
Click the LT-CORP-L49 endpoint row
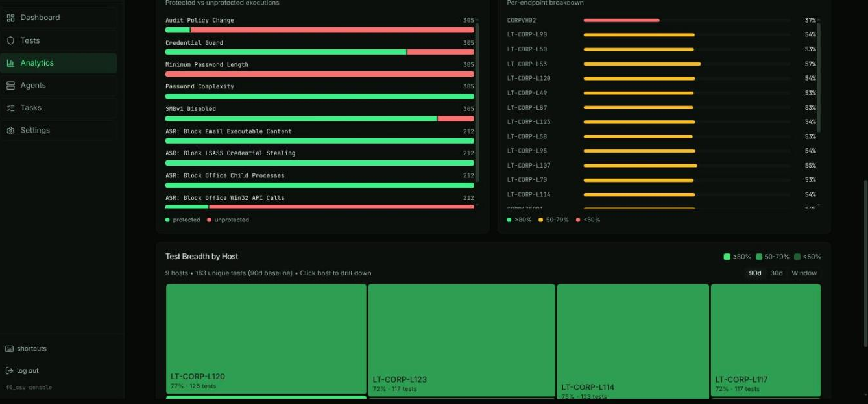click(x=661, y=93)
